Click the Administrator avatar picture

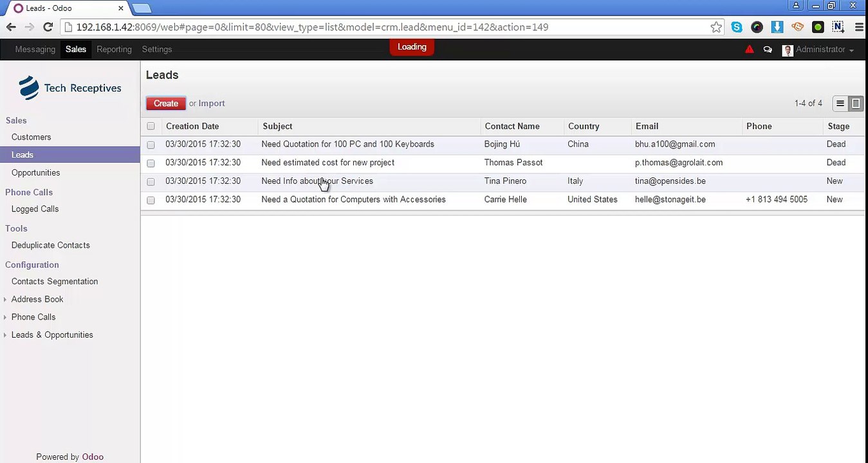[x=788, y=50]
